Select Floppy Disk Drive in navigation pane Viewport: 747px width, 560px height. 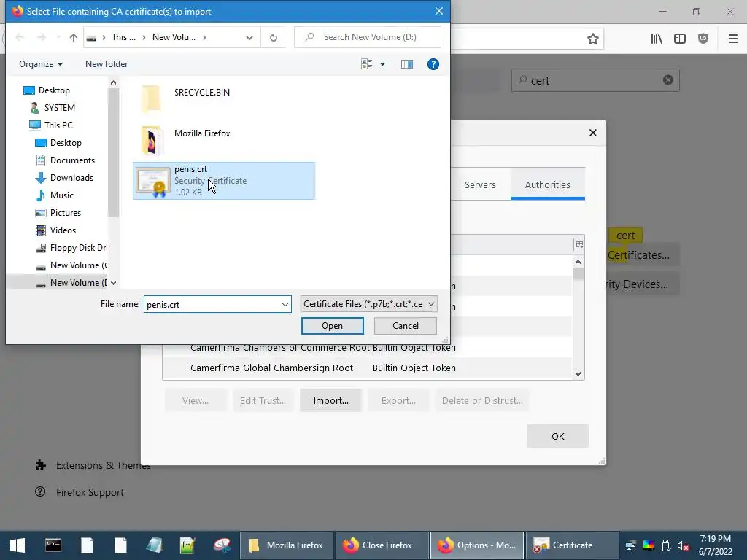pos(71,248)
